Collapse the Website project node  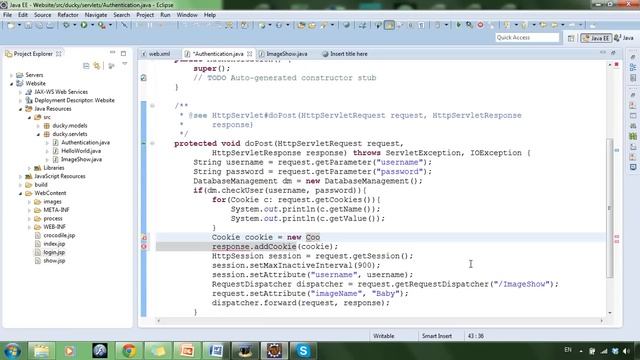pos(11,84)
